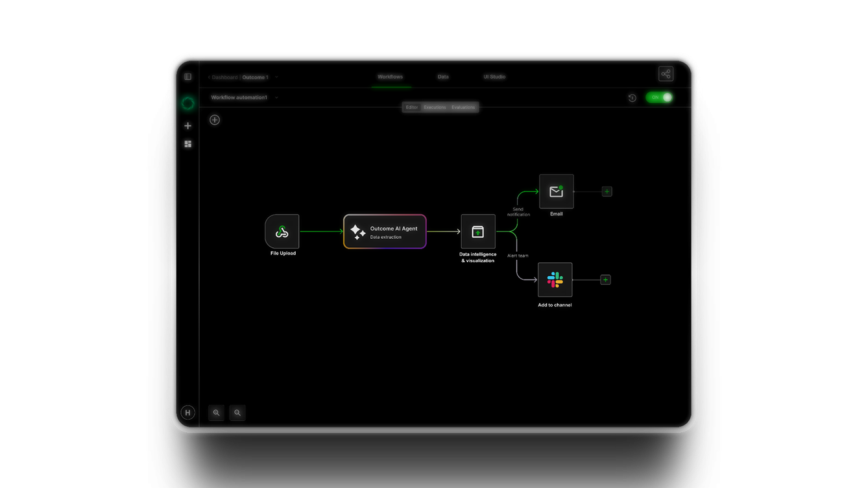Click the green logo in the sidebar
The width and height of the screenshot is (868, 488).
click(187, 103)
